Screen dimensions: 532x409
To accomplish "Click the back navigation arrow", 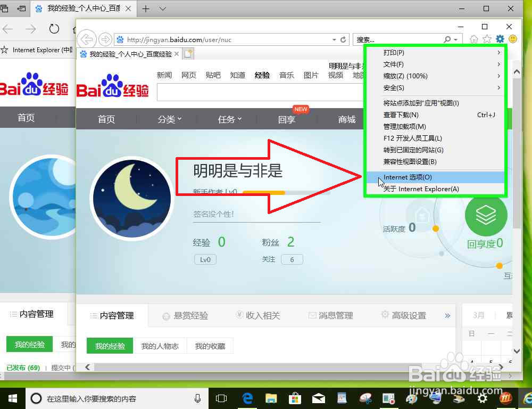I will pyautogui.click(x=86, y=39).
